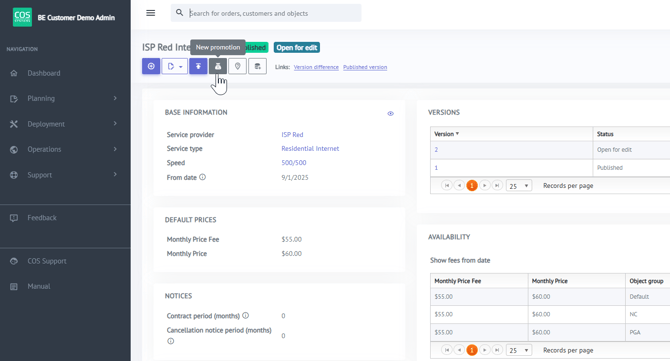The image size is (670, 361).
Task: Open Availability records per page dropdown
Action: pos(519,350)
